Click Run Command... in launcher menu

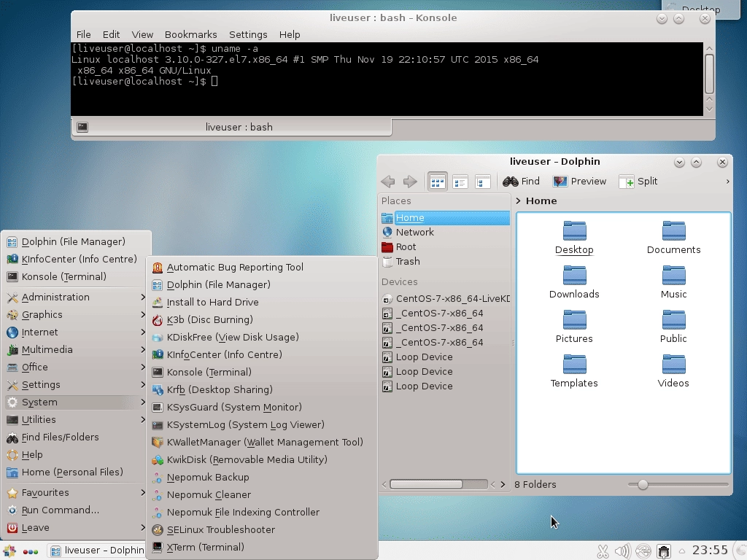pos(76,510)
